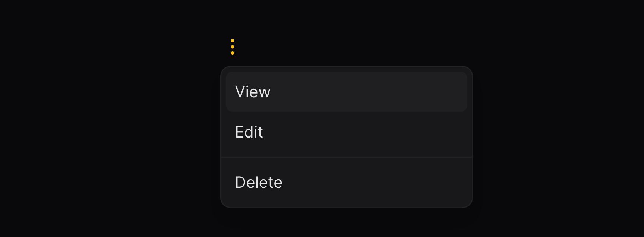Toggle the yellow more-options dots button
Screen dimensions: 644x237
[233, 47]
